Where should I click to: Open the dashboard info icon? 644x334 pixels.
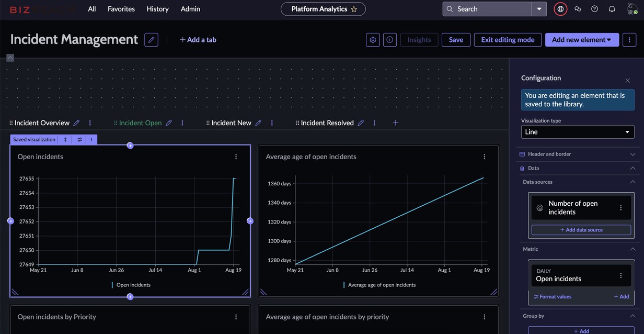tap(389, 40)
